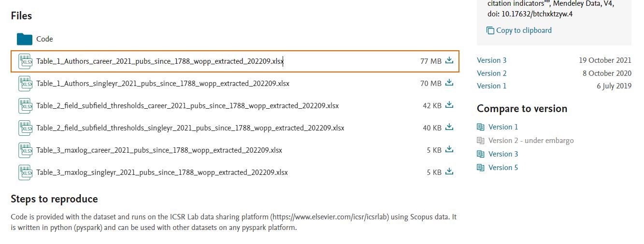This screenshot has width=644, height=244.
Task: Open the Code folder
Action: pyautogui.click(x=44, y=39)
